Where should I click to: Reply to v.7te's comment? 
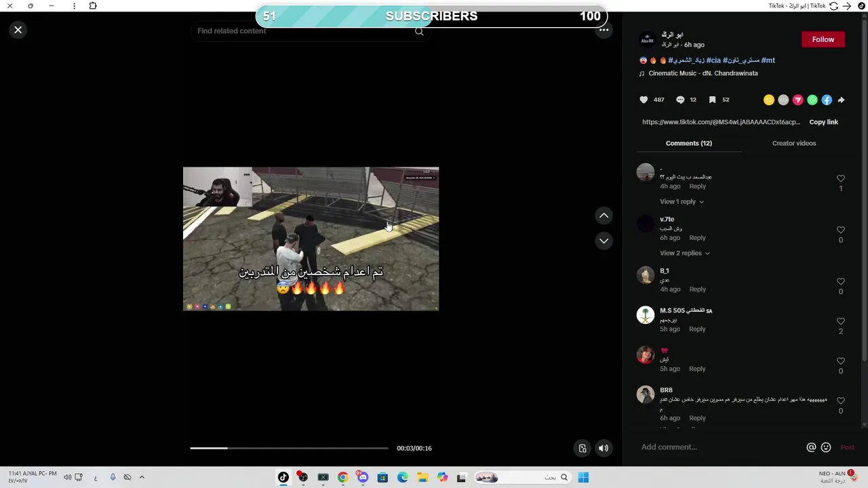(697, 238)
